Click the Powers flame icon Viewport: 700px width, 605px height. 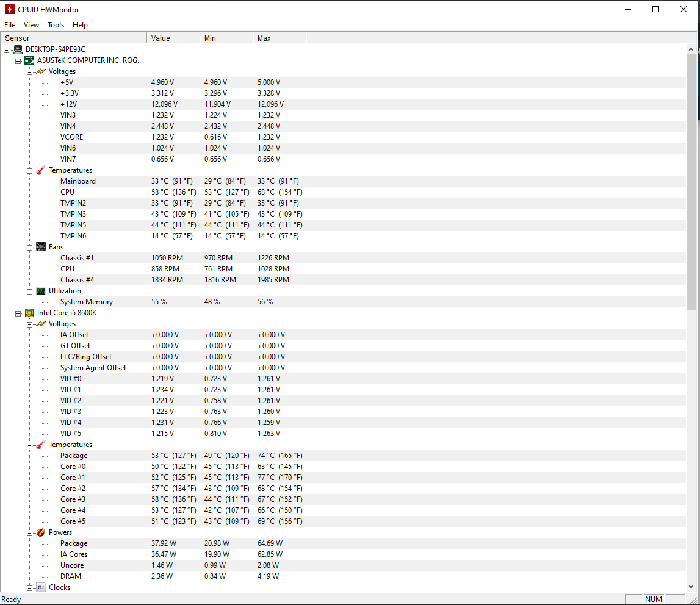(41, 532)
